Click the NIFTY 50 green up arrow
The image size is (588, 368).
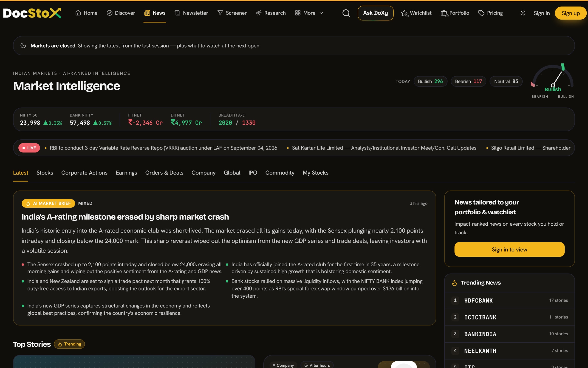45,123
